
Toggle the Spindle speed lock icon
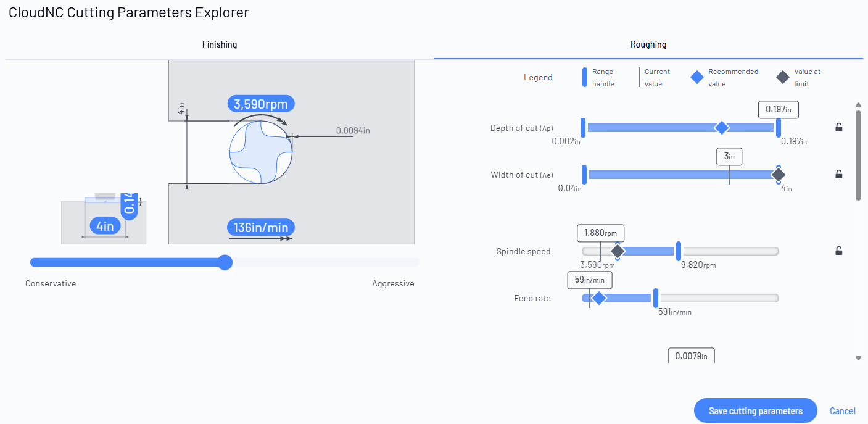838,251
